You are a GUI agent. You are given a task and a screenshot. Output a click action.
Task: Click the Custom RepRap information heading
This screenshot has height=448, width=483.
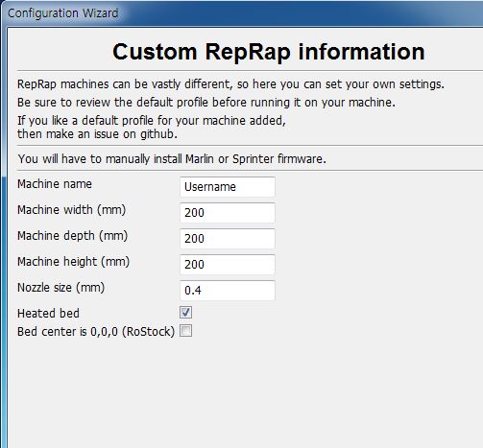click(269, 52)
